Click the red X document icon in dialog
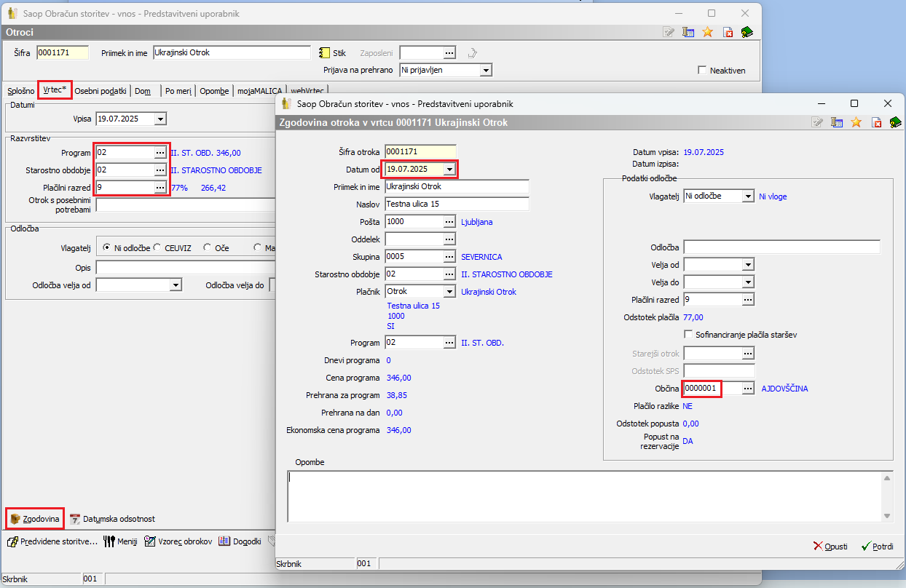The width and height of the screenshot is (906, 588). (x=876, y=122)
